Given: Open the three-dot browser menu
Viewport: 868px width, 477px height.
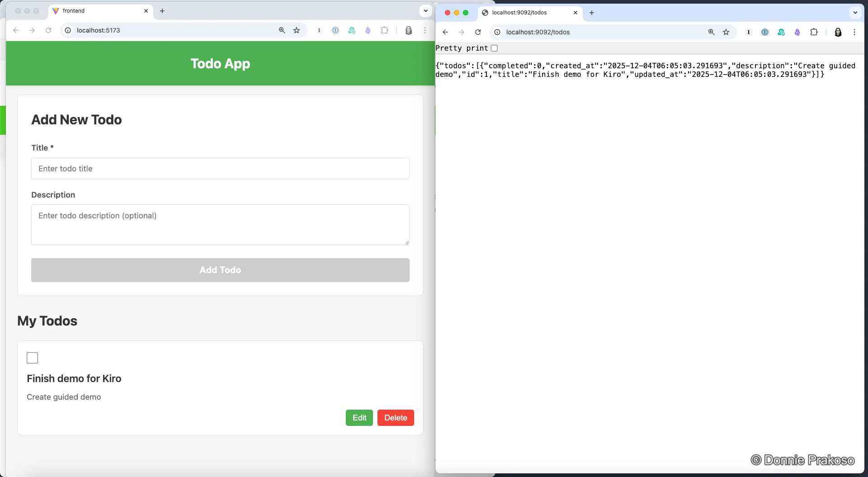Looking at the screenshot, I should [x=425, y=30].
